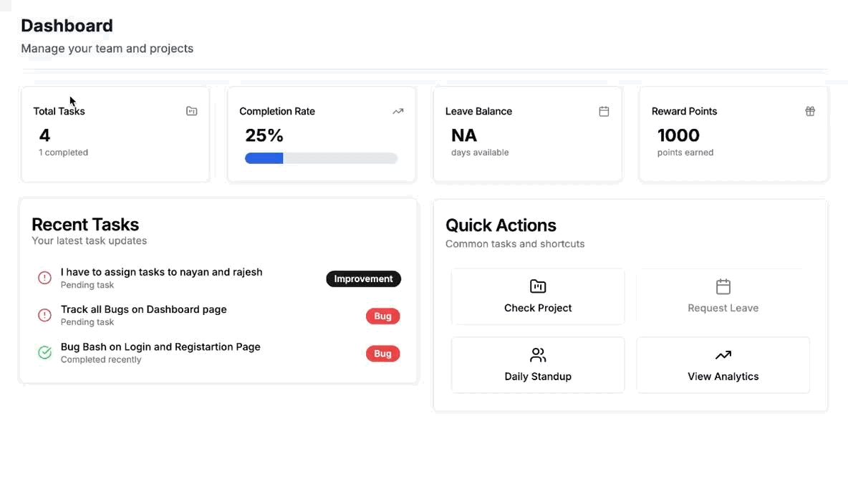
Task: Click the people icon above Daily Standup
Action: pos(538,355)
